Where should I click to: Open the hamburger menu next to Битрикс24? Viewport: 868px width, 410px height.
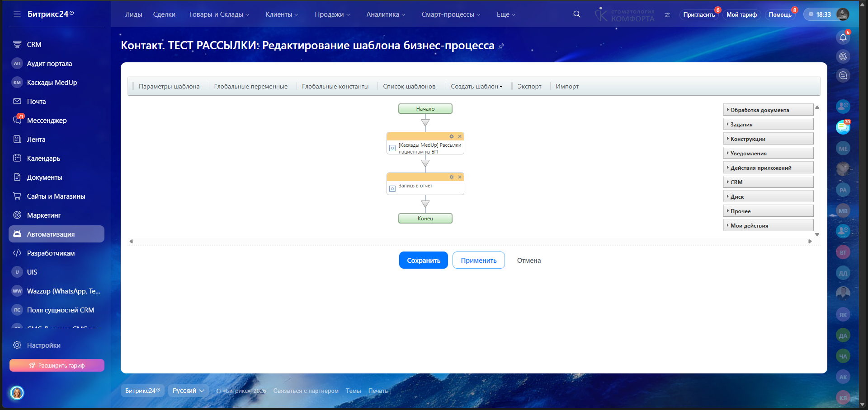17,14
